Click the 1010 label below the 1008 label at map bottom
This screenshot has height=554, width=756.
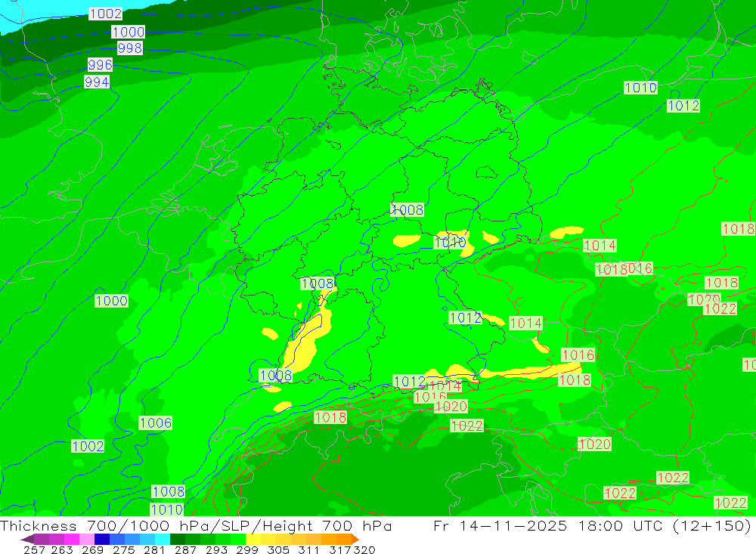point(167,509)
